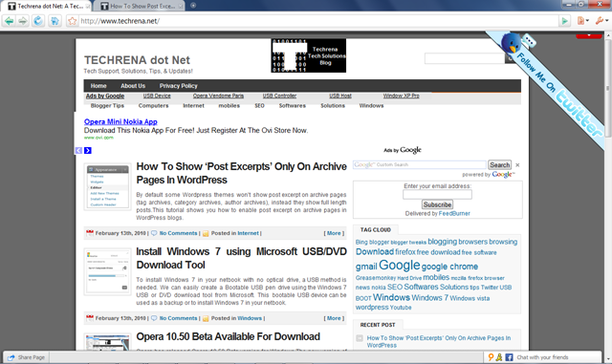
Task: Open the Posted in Windows category link
Action: (x=250, y=318)
